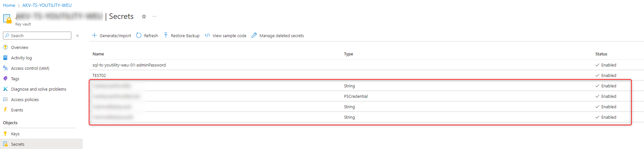Open the Activity log
Viewport: 644px width, 149px height.
coord(21,58)
